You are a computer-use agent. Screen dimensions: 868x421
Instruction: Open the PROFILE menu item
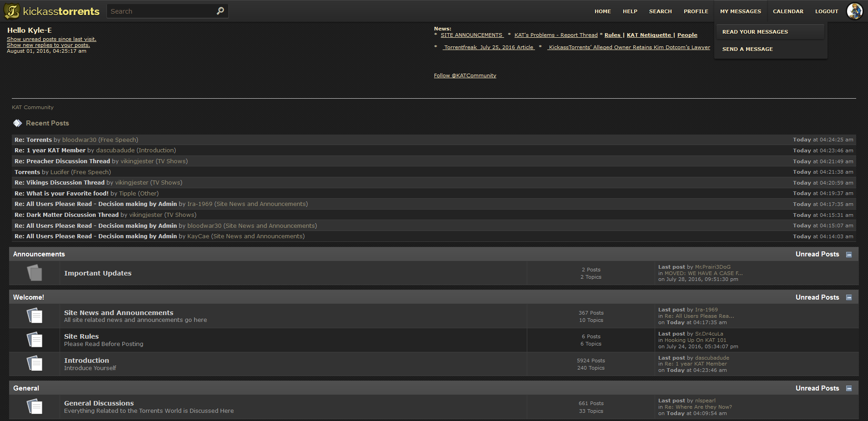[696, 11]
